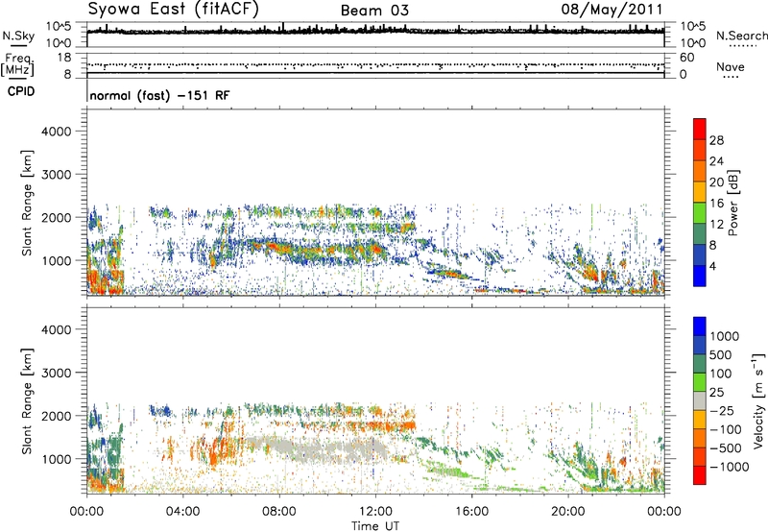Click the "16:00" time axis tick label
The image size is (768, 532).
tap(471, 512)
